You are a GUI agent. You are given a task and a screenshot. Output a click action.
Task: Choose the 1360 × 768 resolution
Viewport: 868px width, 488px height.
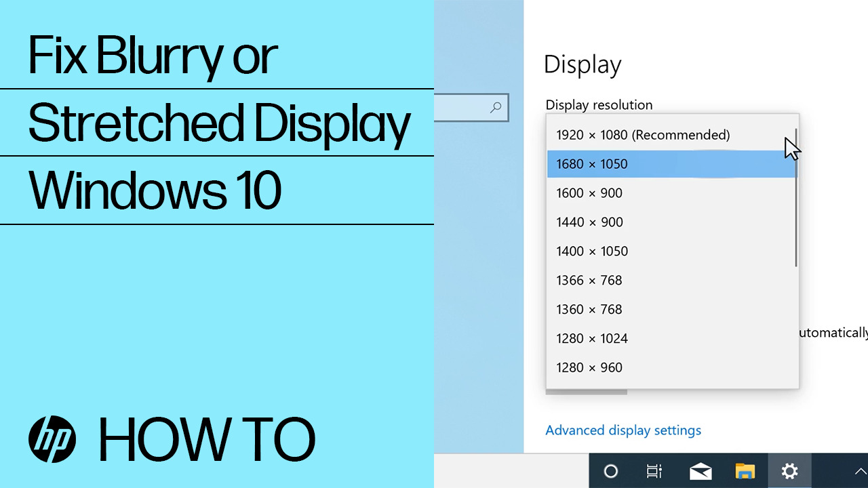[589, 309]
